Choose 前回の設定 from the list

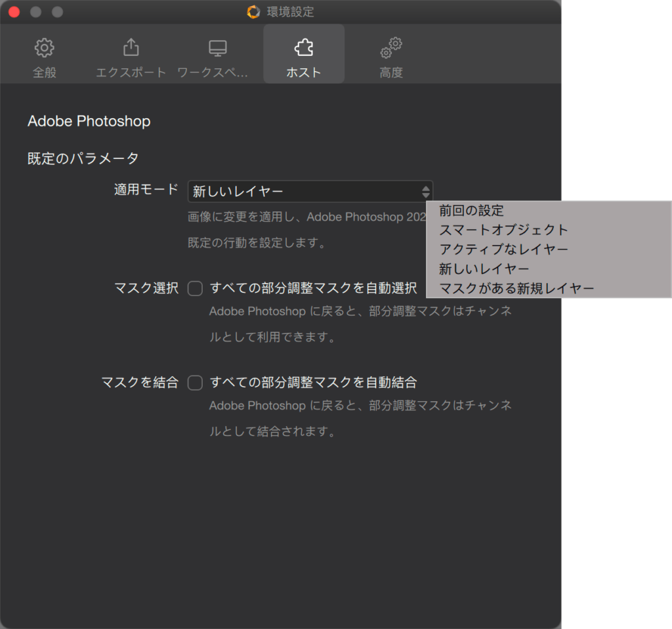coord(471,211)
